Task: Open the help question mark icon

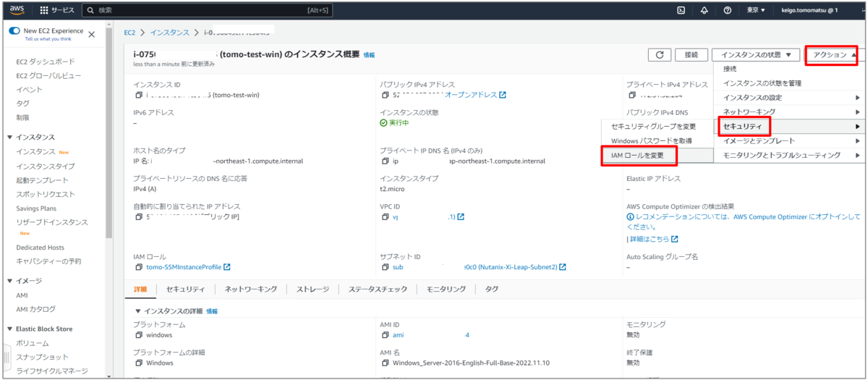Action: point(727,10)
